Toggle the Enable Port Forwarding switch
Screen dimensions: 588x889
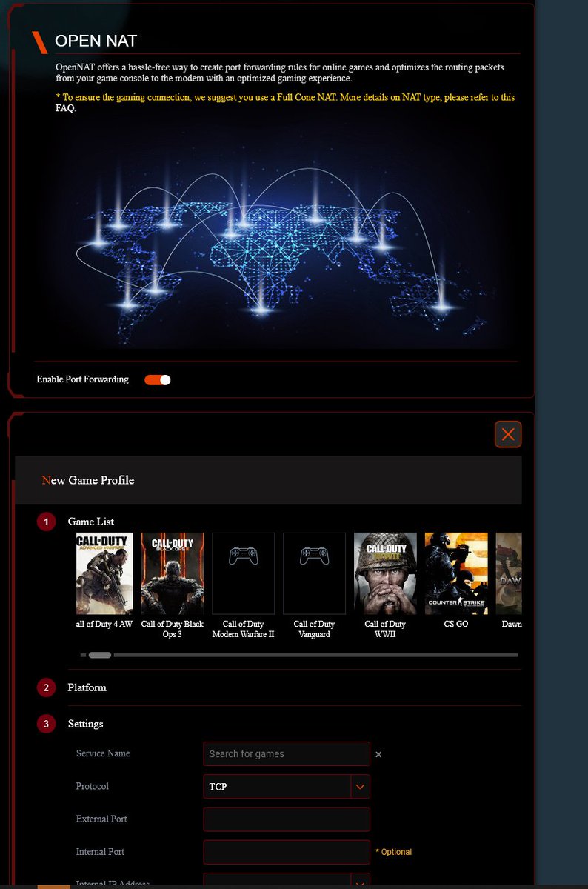158,380
